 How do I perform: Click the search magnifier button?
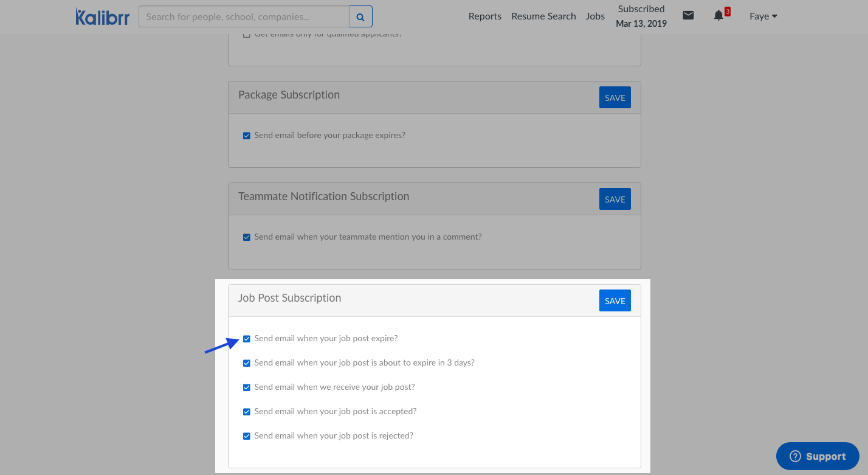click(360, 16)
